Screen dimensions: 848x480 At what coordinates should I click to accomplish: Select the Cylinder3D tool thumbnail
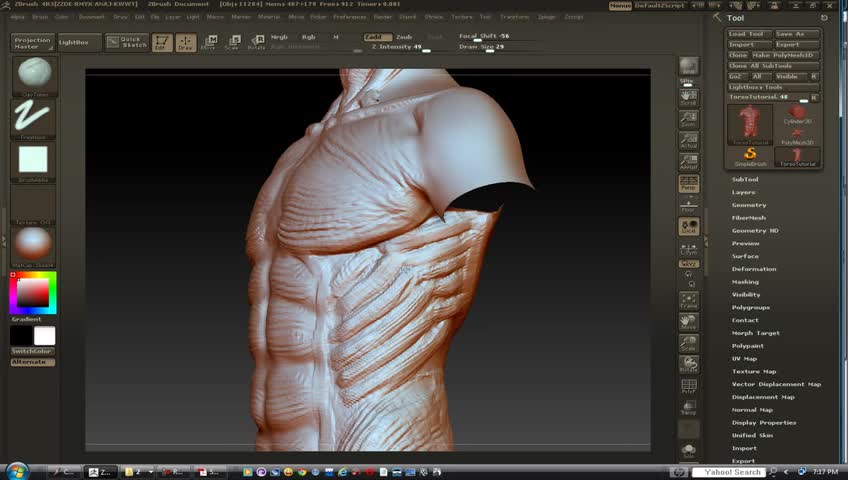(x=797, y=115)
